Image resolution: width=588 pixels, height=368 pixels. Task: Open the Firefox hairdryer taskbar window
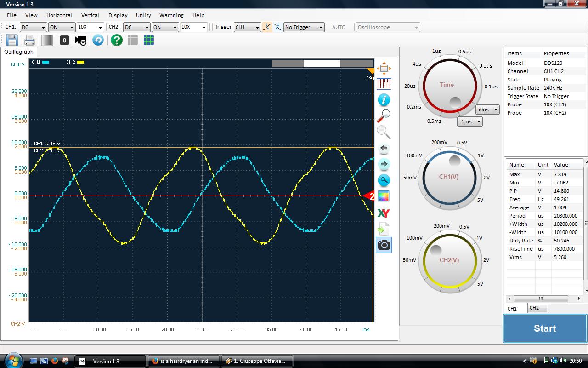184,361
